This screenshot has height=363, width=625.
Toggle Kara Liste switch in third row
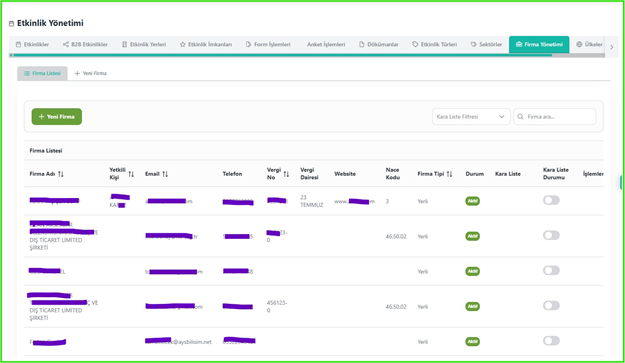tap(551, 271)
